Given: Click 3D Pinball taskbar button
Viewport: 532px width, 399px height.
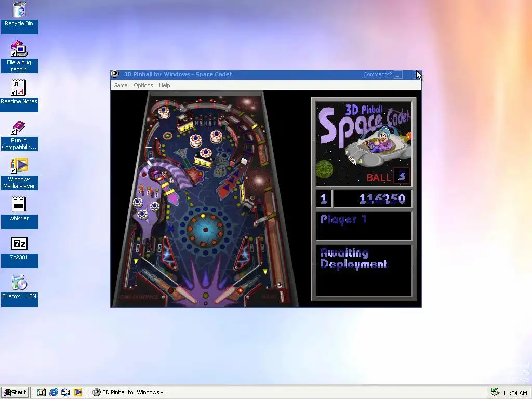Looking at the screenshot, I should click(131, 392).
